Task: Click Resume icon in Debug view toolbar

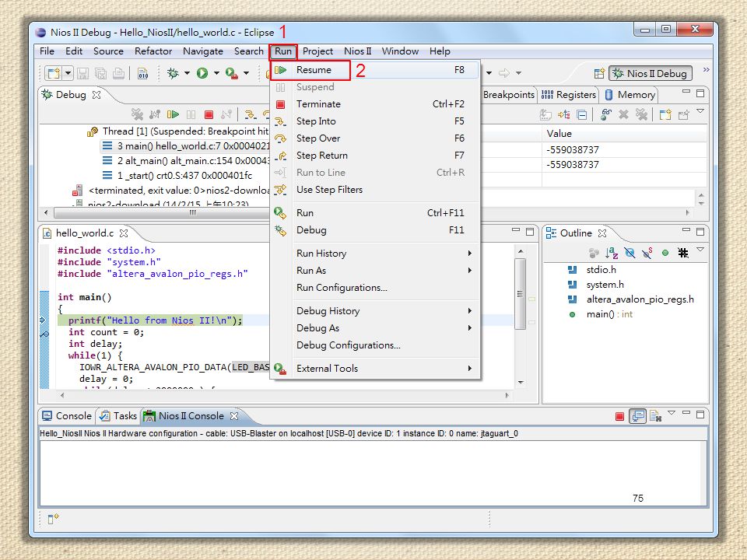Action: (173, 114)
